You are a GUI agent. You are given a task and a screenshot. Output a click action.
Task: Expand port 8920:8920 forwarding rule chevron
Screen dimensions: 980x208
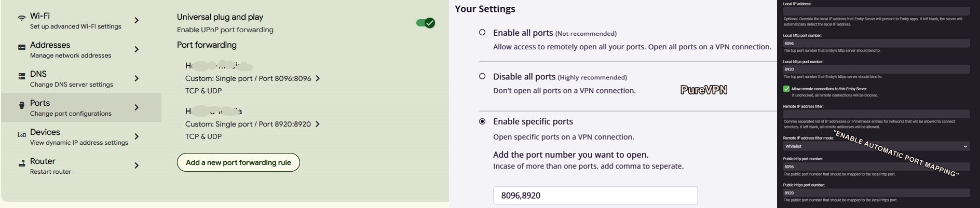click(x=318, y=124)
